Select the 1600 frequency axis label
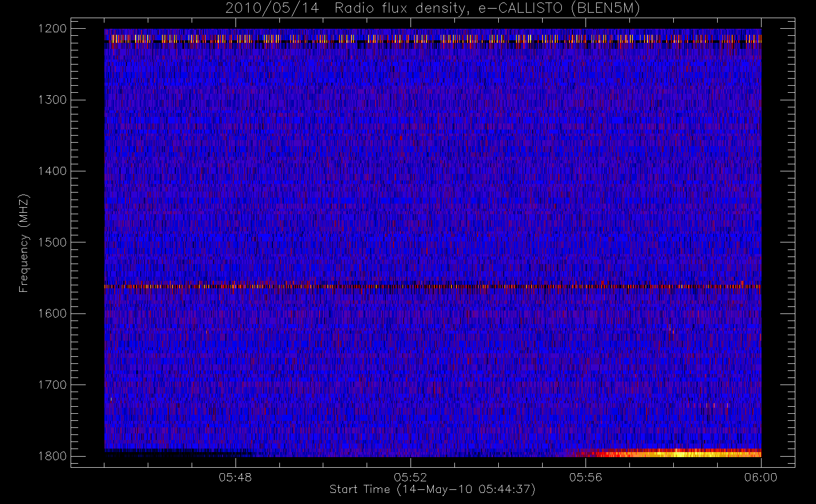 [x=52, y=313]
